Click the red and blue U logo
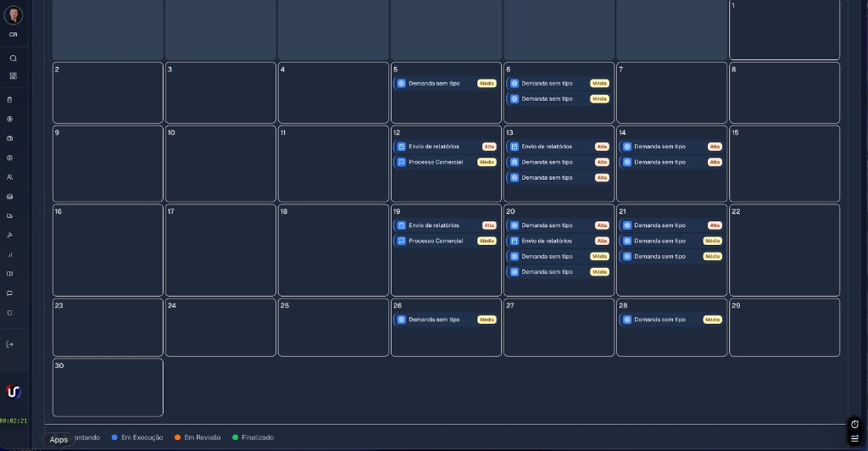868x451 pixels. (14, 392)
